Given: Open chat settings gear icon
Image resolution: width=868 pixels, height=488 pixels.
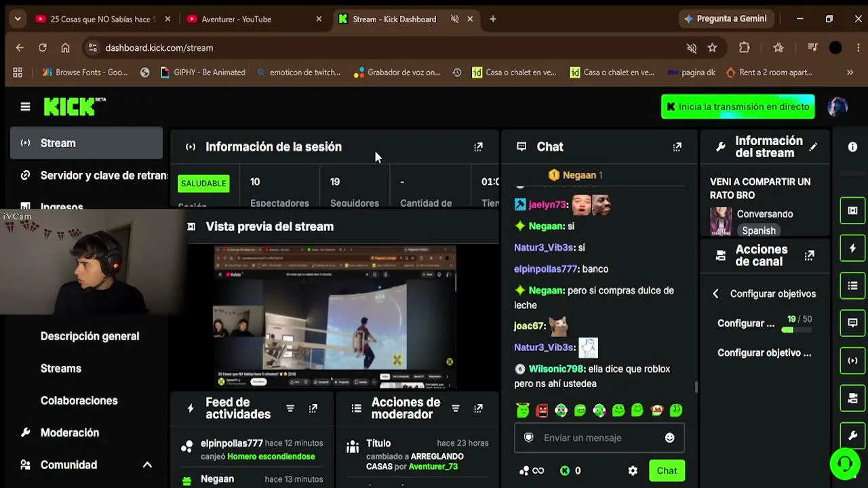Looking at the screenshot, I should [633, 470].
